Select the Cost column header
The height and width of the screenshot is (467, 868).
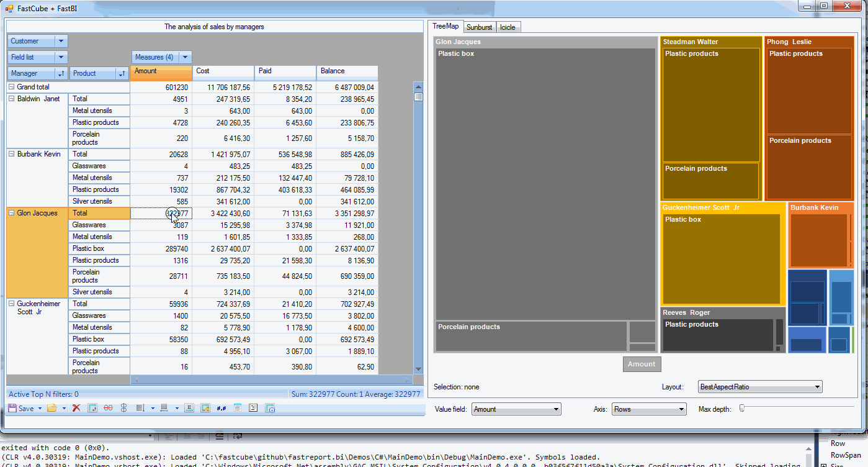point(223,73)
